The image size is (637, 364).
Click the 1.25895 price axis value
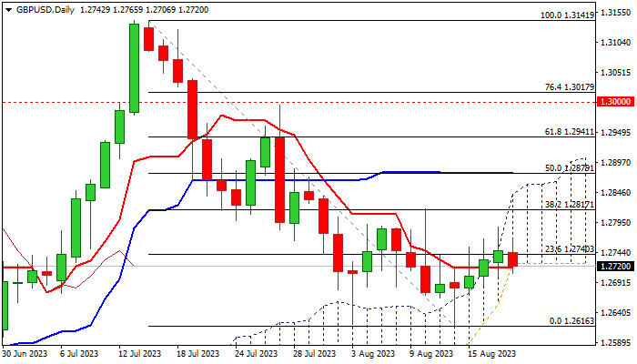coord(615,343)
